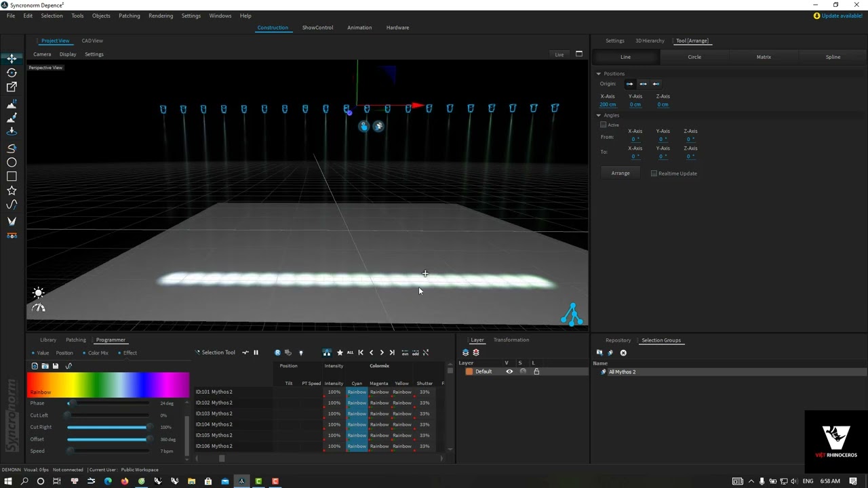Select the left origin alignment option
Image resolution: width=868 pixels, height=488 pixels.
630,84
